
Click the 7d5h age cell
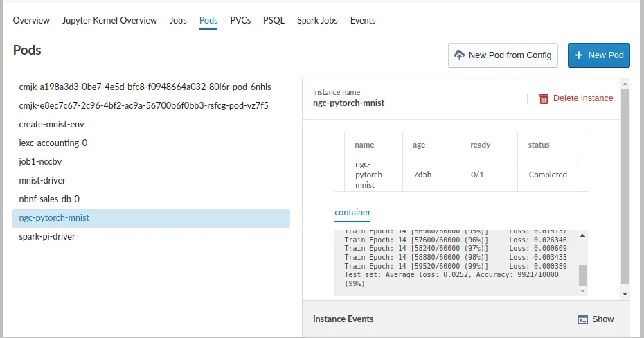click(x=431, y=175)
